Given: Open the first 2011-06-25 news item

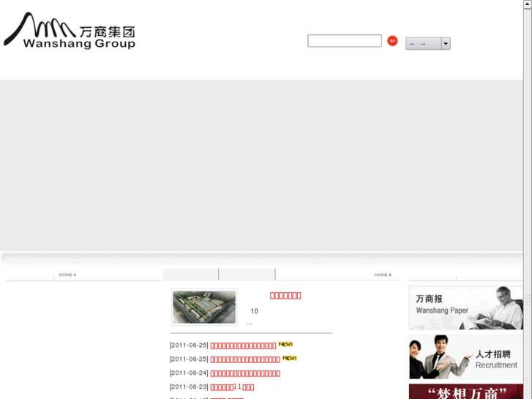Looking at the screenshot, I should [243, 346].
